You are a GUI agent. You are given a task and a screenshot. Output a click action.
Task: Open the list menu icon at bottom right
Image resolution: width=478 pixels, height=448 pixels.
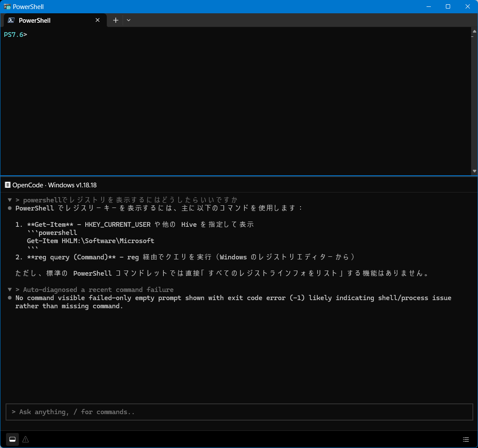click(x=466, y=439)
